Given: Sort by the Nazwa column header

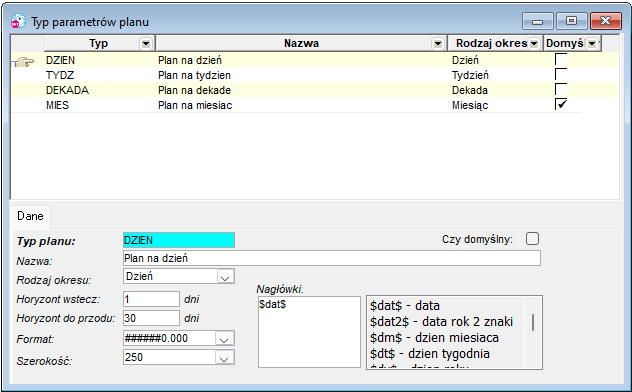Looking at the screenshot, I should click(x=301, y=44).
